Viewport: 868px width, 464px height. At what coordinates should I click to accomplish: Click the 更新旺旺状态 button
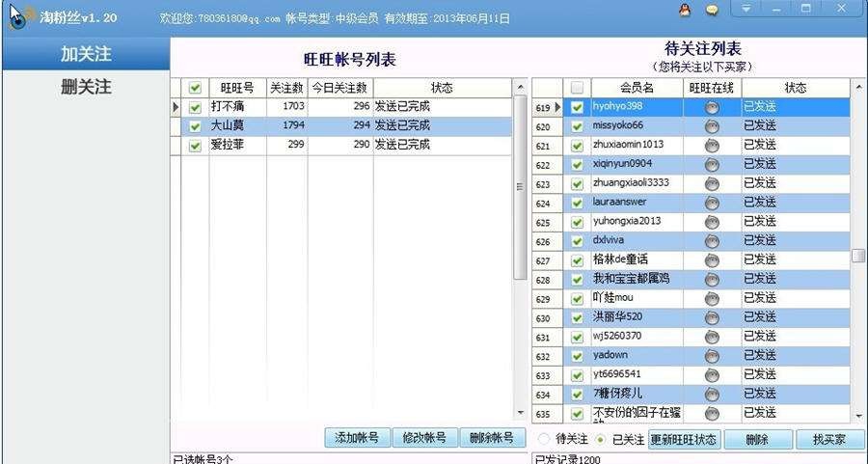tap(684, 440)
